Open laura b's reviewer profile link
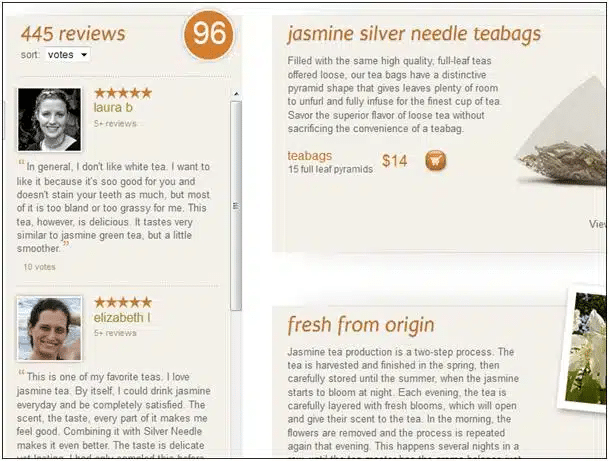The image size is (609, 461). pyautogui.click(x=113, y=108)
